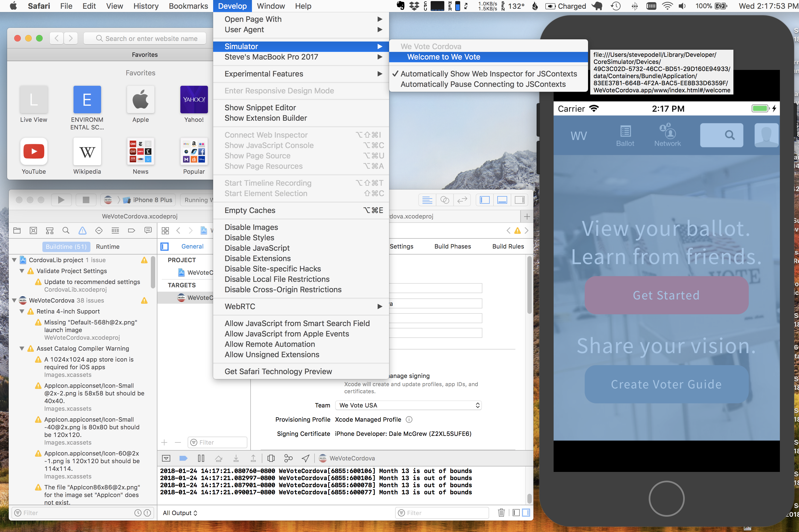Click the Safari address search field

(145, 38)
